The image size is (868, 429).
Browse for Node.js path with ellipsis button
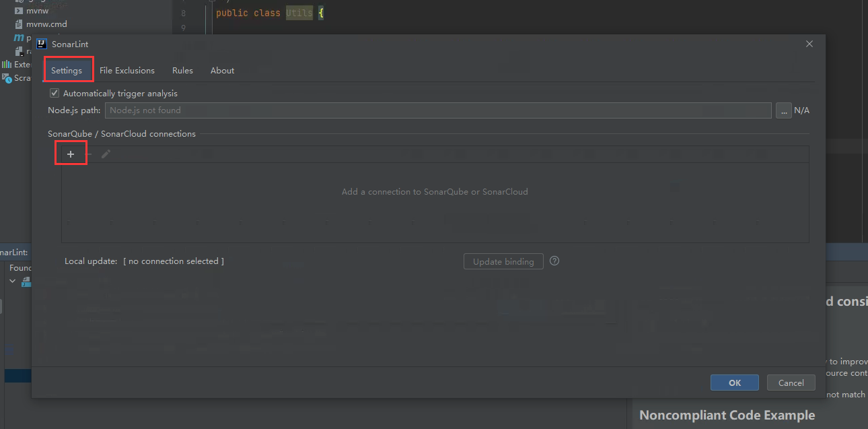tap(783, 110)
